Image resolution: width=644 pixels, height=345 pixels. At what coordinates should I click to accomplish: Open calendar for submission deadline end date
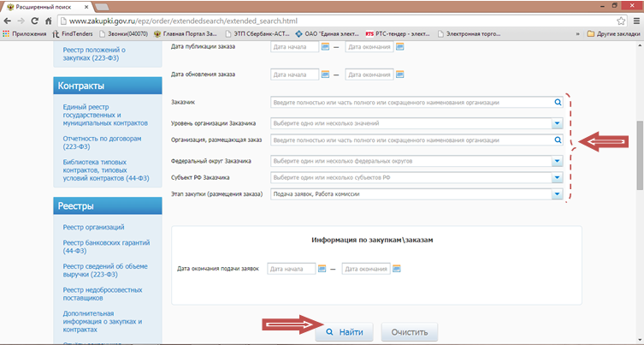pos(396,269)
